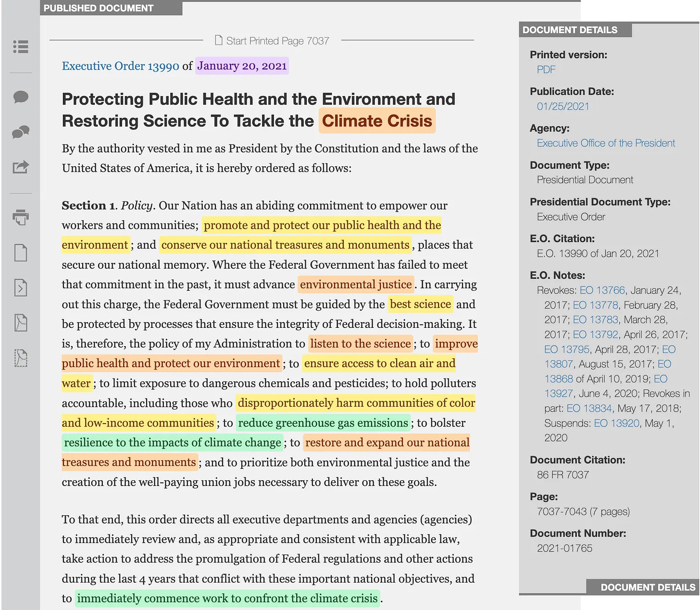Click the 'Section 1' heading text

88,206
